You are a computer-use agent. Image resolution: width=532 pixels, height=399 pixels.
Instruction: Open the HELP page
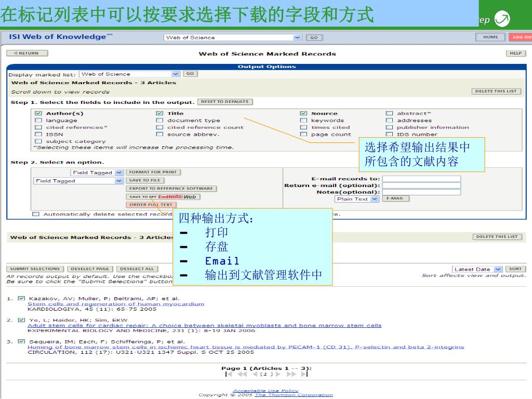[x=516, y=54]
